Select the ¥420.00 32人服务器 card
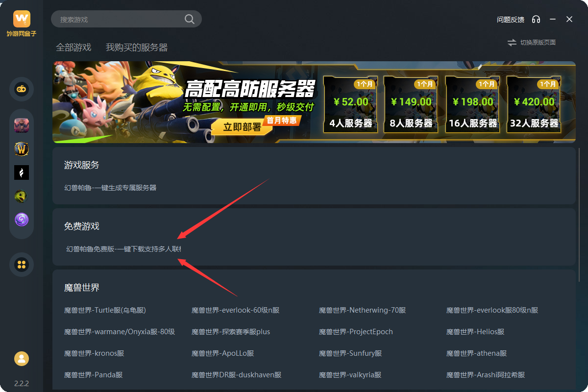Viewport: 588px width, 392px height. [x=534, y=104]
